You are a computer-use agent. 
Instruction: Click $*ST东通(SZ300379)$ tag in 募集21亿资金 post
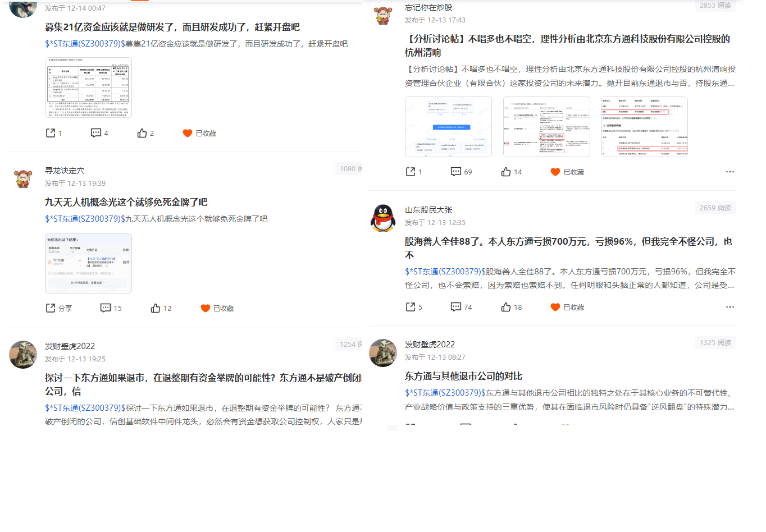pyautogui.click(x=85, y=44)
